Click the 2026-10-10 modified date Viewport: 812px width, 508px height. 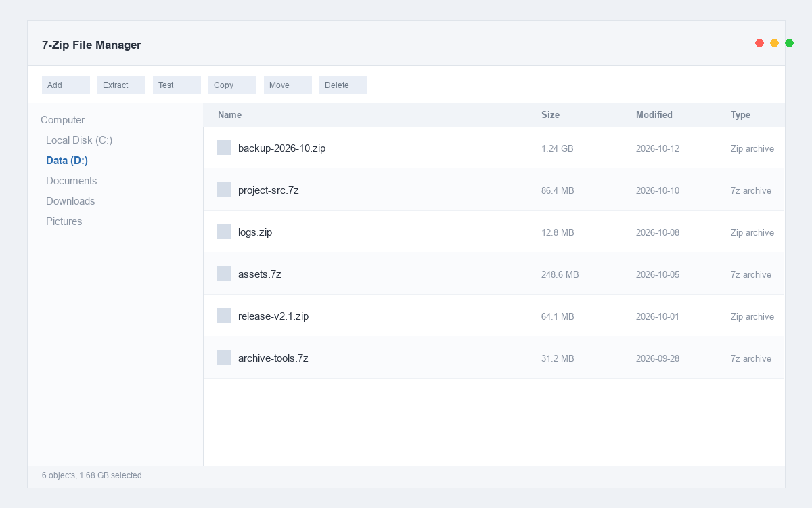point(657,190)
